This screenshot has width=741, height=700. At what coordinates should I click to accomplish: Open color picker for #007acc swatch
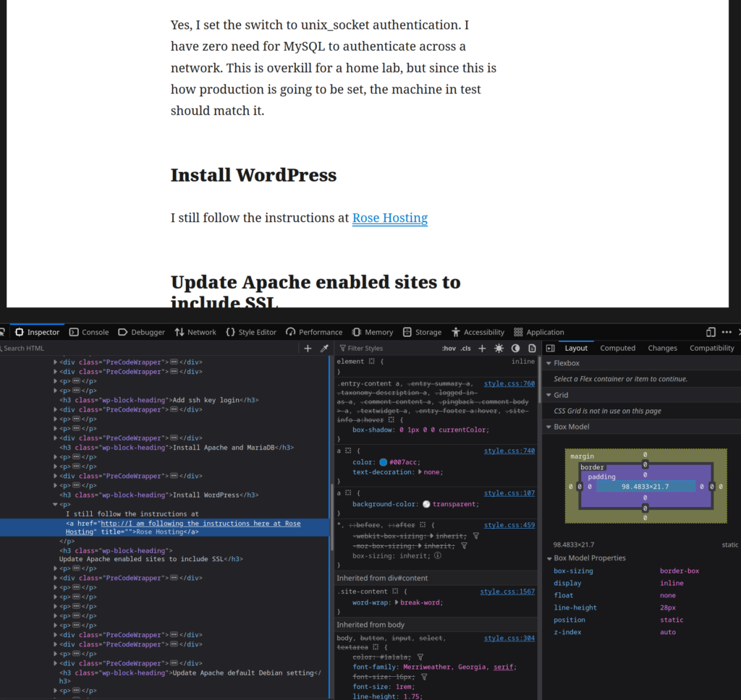click(x=384, y=462)
